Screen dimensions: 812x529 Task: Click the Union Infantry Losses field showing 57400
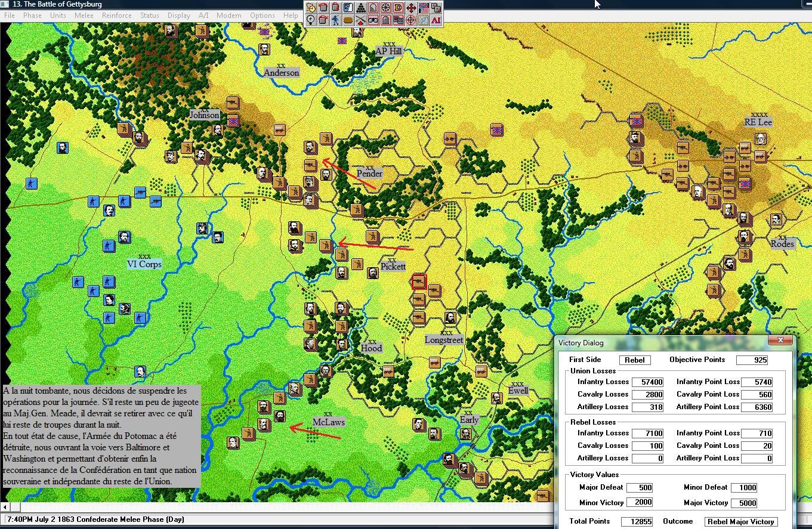click(x=647, y=382)
